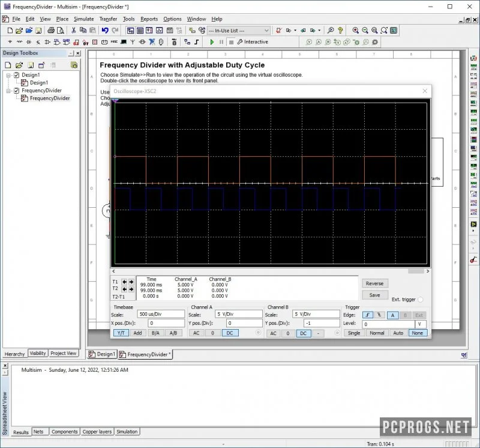This screenshot has width=480, height=448.
Task: Click the Place Misc component icon
Action: pos(114,41)
